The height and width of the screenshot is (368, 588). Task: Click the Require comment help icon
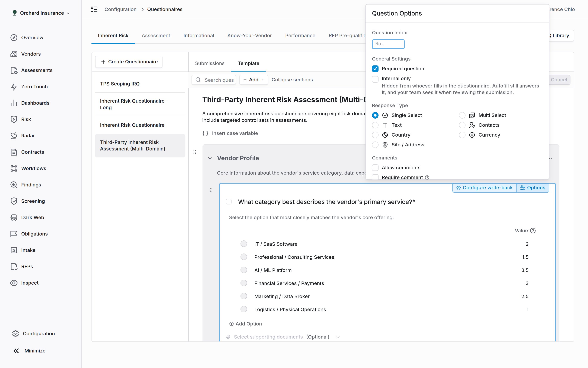tap(427, 177)
